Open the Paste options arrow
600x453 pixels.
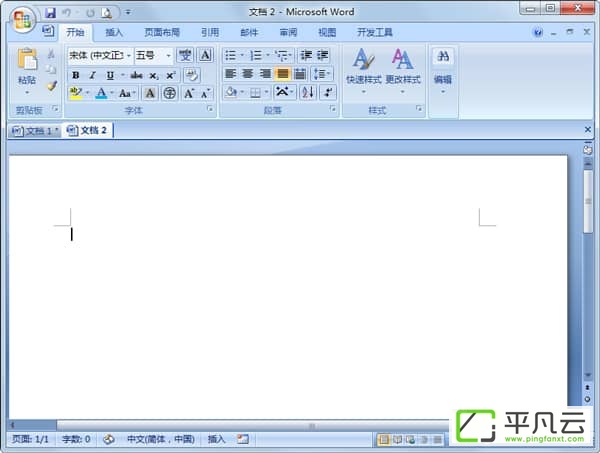tap(27, 93)
